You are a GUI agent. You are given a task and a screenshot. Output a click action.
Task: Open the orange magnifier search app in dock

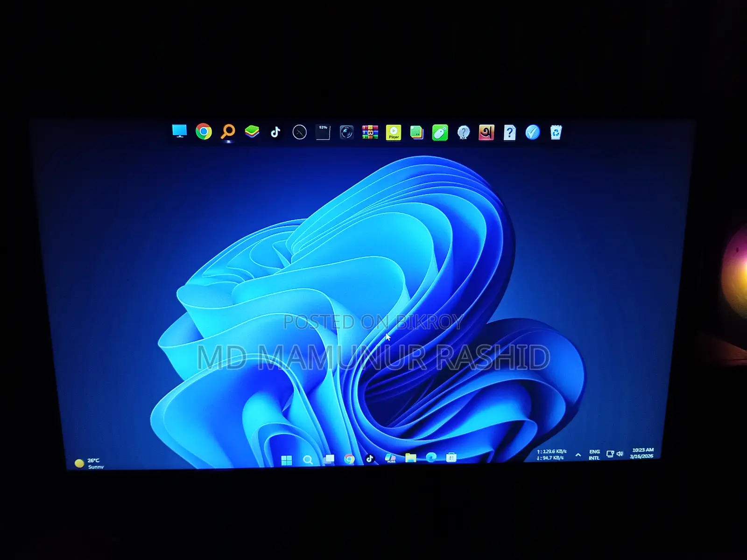pyautogui.click(x=228, y=132)
